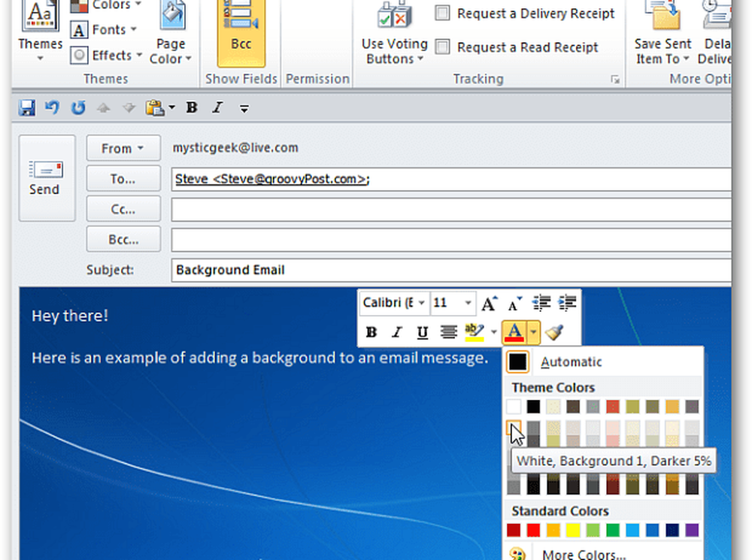Decrease indent in mini toolbar
The height and width of the screenshot is (560, 752).
541,304
